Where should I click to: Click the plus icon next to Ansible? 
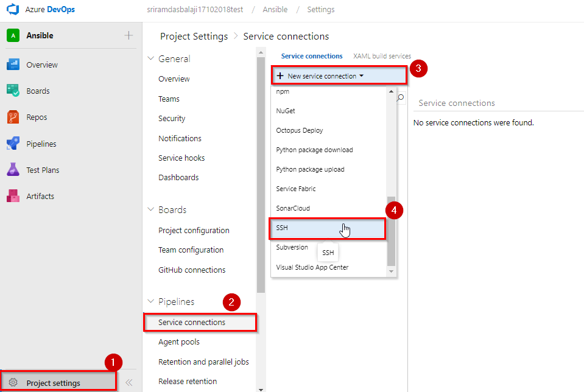pyautogui.click(x=128, y=35)
